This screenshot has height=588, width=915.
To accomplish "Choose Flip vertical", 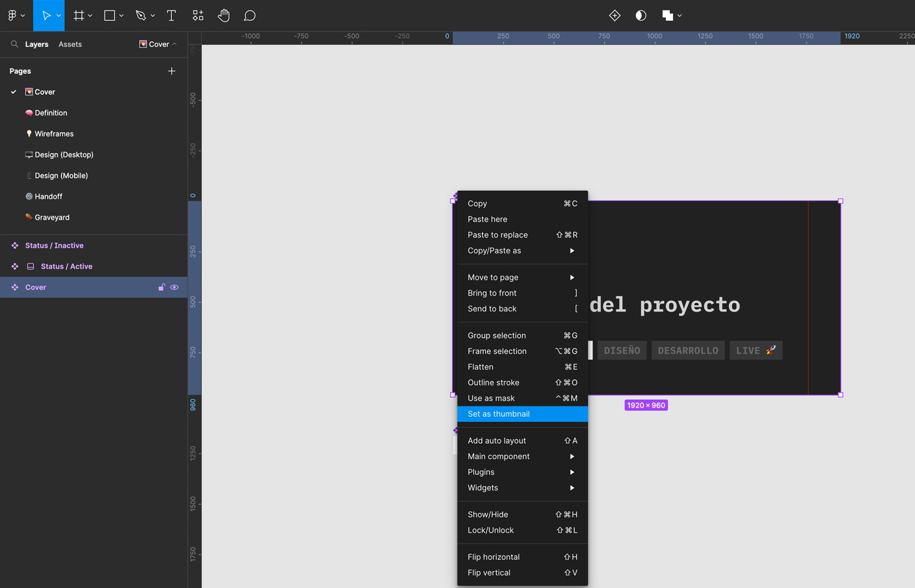I will click(x=523, y=573).
